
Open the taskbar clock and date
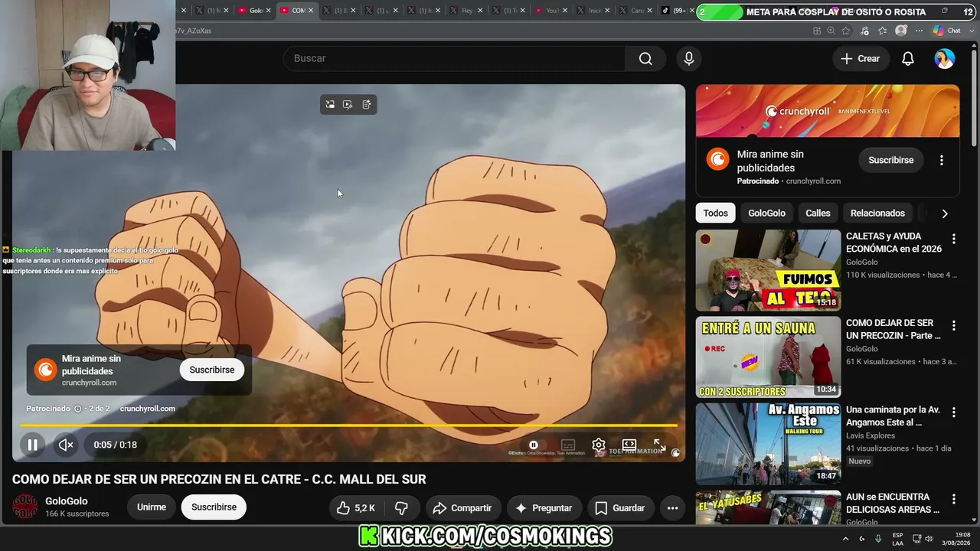[958, 539]
